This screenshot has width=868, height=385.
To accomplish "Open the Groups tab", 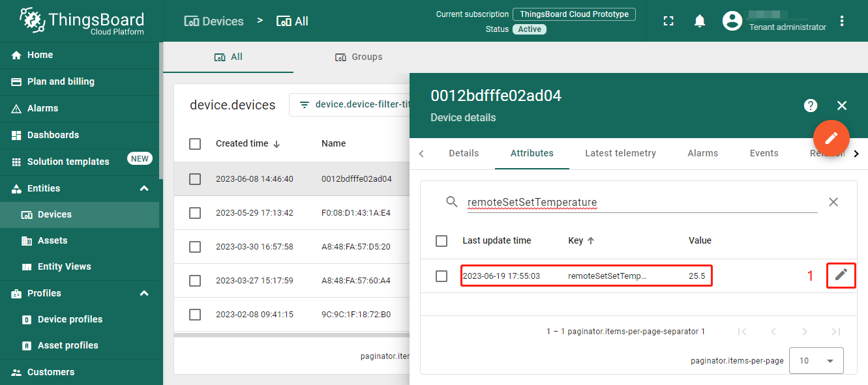I will (x=359, y=57).
